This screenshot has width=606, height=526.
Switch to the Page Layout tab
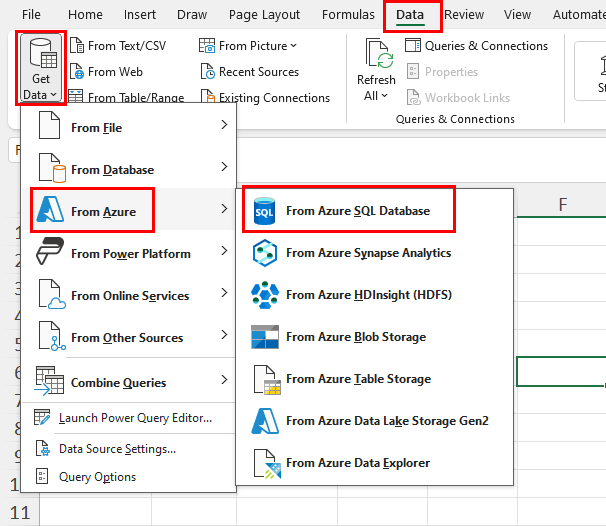point(264,15)
